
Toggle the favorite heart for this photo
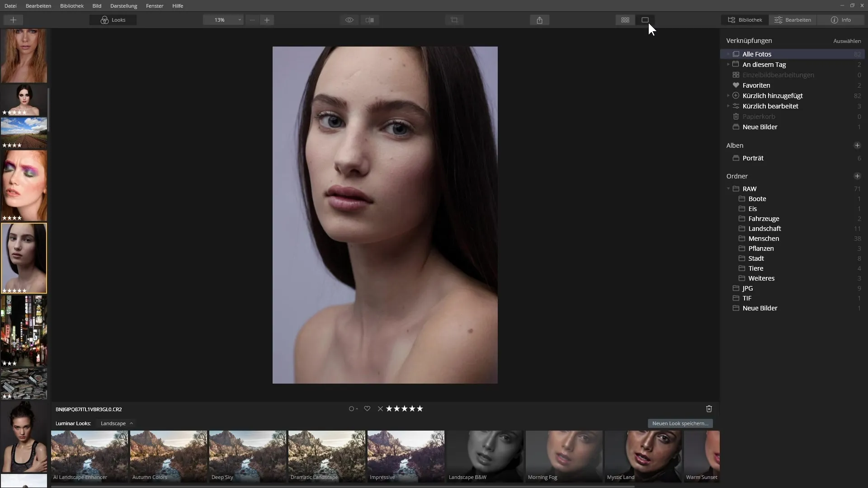[367, 408]
